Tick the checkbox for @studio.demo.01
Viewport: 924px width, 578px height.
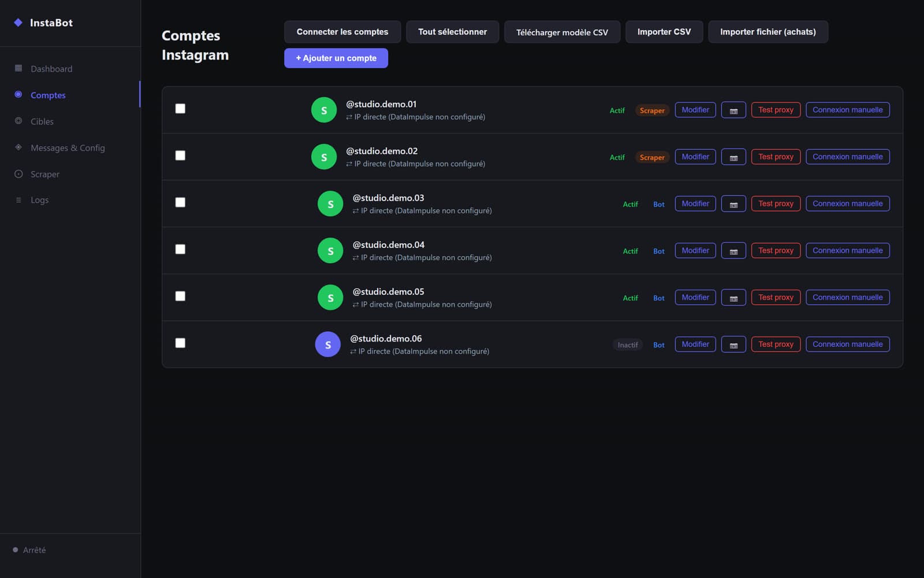[x=180, y=109]
